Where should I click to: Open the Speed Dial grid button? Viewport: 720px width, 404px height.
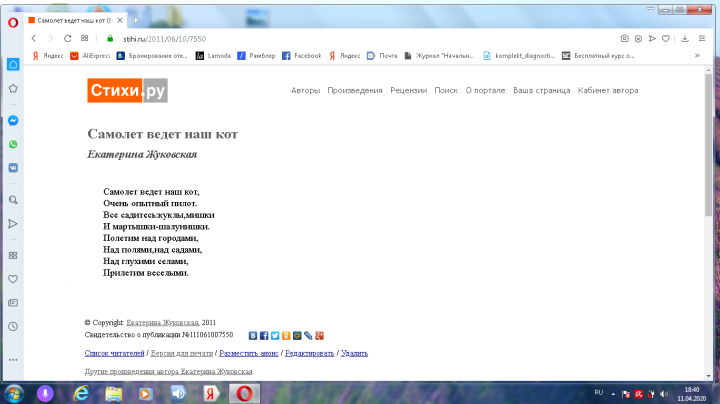click(x=84, y=39)
